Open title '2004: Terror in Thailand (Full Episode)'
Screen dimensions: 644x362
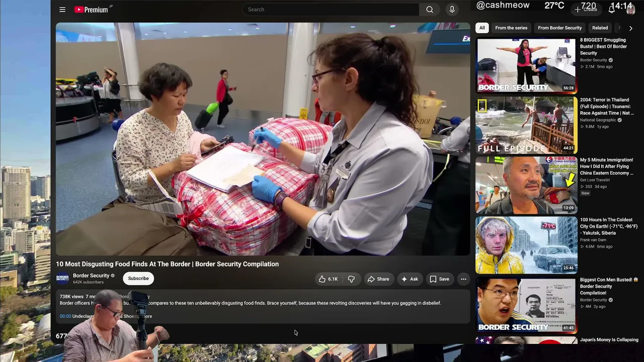coord(607,106)
